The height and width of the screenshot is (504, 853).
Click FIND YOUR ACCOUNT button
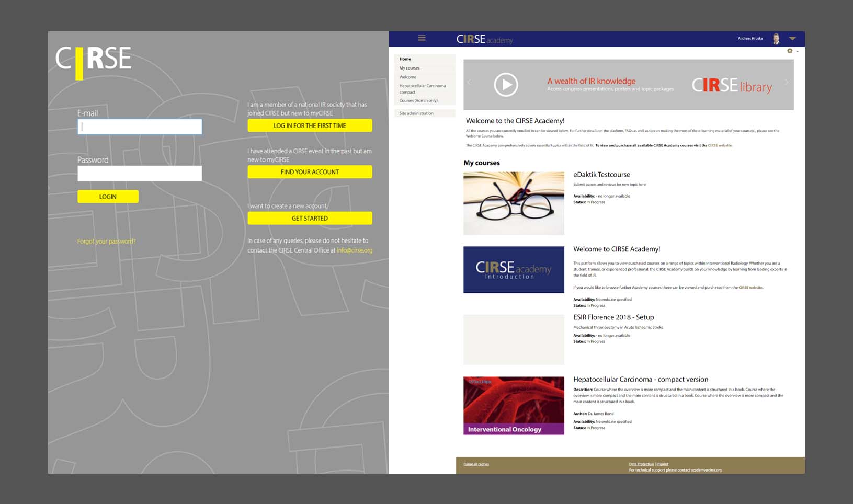(x=310, y=172)
